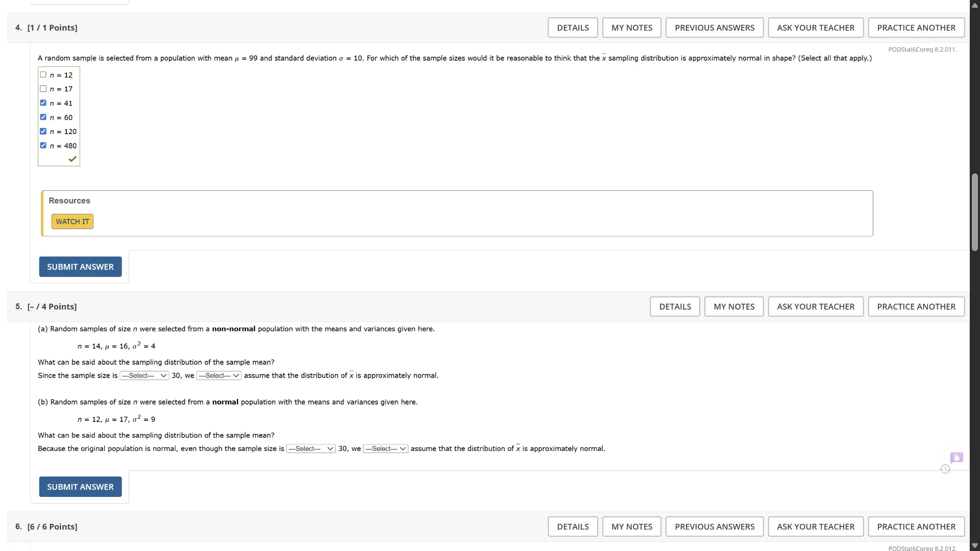Click the vertical scrollbar thumb
Image resolution: width=980 pixels, height=551 pixels.
coord(975,212)
